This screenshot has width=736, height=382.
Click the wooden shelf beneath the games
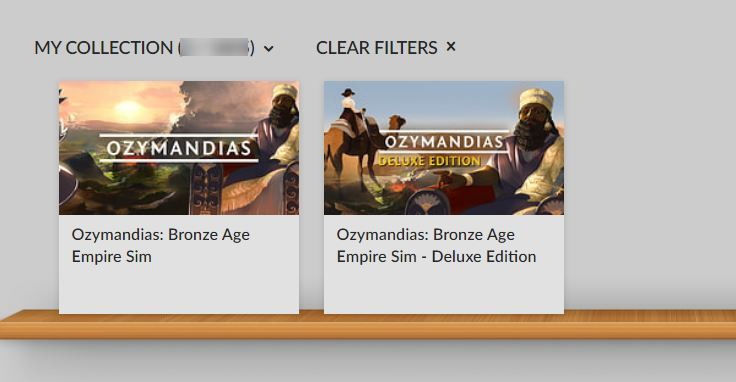pyautogui.click(x=368, y=324)
